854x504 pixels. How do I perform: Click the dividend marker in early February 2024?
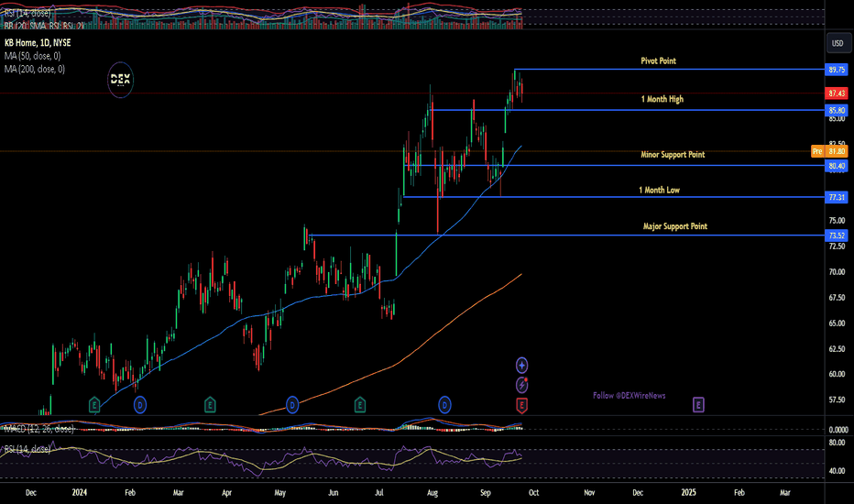(140, 405)
